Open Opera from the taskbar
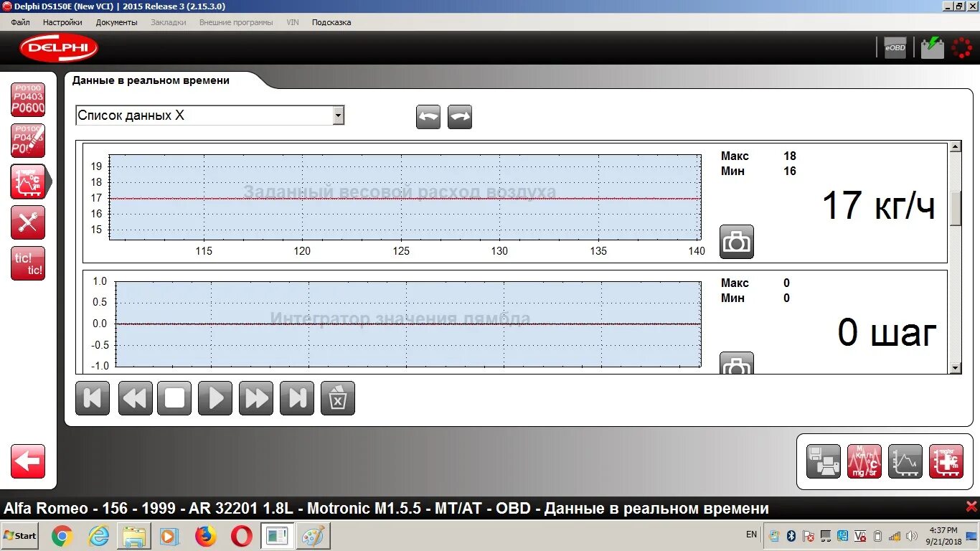Image resolution: width=980 pixels, height=551 pixels. [241, 536]
